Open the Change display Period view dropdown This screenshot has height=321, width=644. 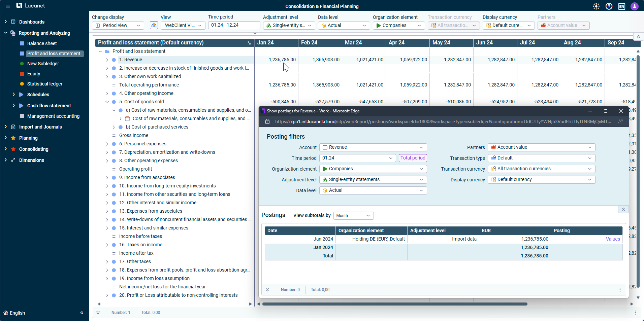118,26
